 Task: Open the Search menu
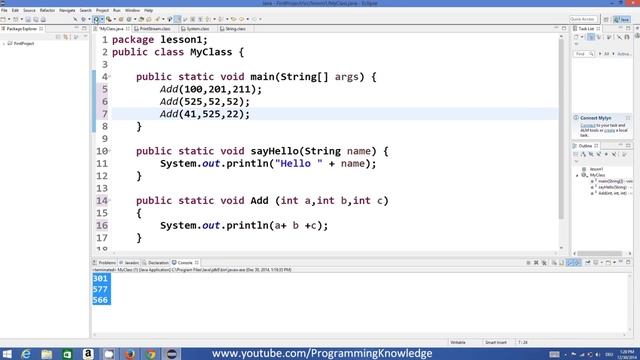coord(85,10)
